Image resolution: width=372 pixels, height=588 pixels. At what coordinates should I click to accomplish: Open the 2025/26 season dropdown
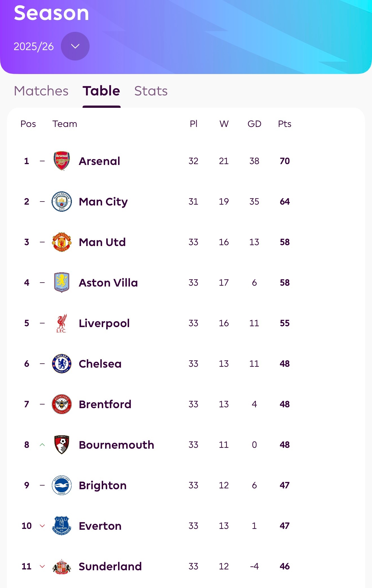click(75, 46)
